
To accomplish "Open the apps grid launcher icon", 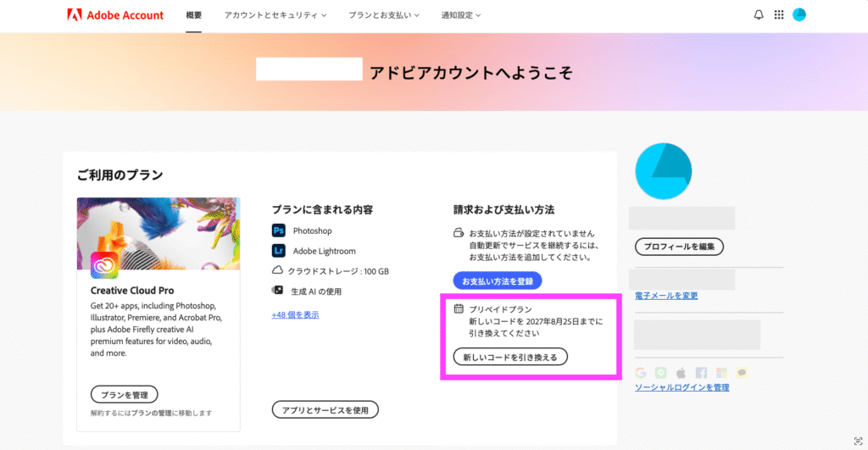I will point(779,15).
